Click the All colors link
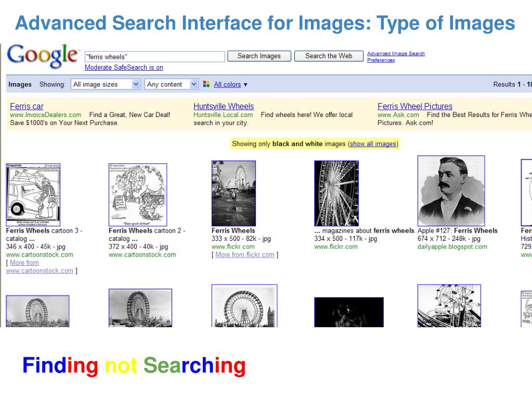Image resolution: width=532 pixels, height=399 pixels. (x=227, y=84)
